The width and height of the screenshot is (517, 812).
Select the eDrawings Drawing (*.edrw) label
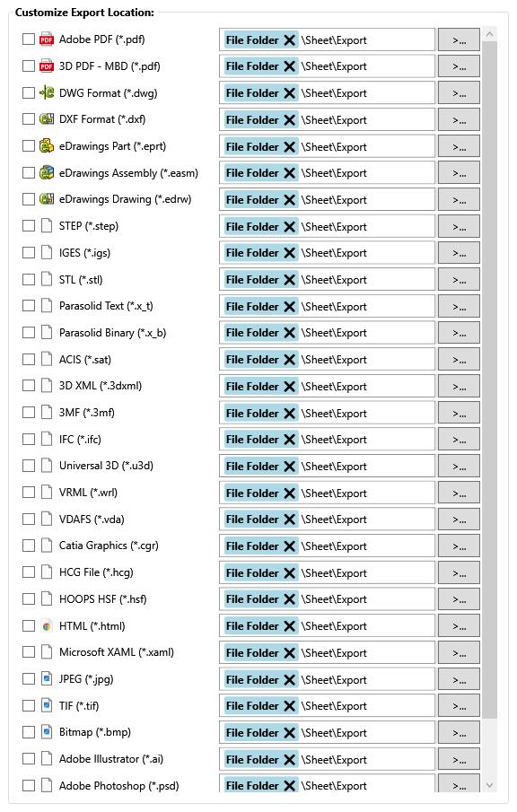point(125,199)
